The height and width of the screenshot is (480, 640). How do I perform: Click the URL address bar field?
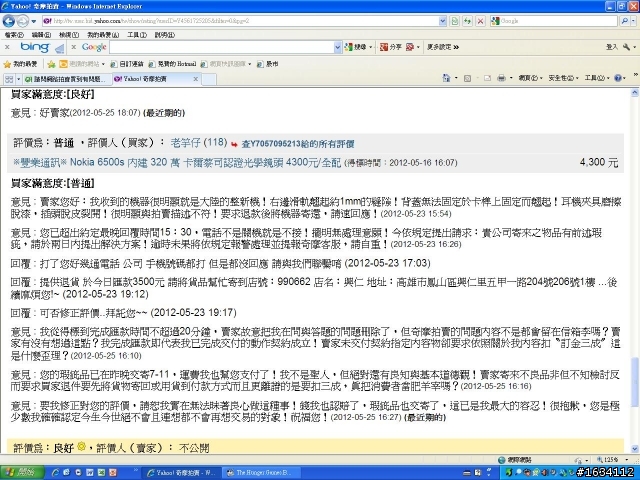tap(240, 21)
